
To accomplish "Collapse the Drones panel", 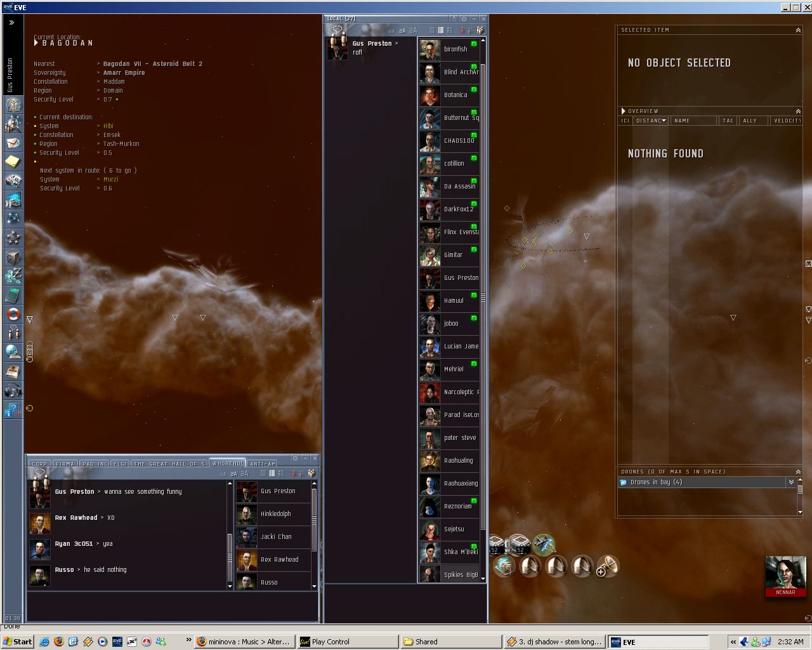I will [x=798, y=472].
